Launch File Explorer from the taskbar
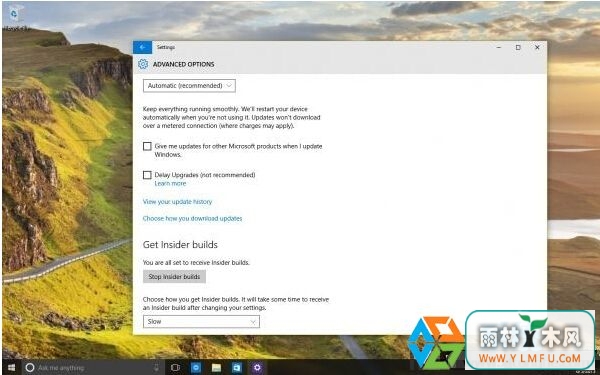Screen dimensions: 600x375 click(x=216, y=368)
